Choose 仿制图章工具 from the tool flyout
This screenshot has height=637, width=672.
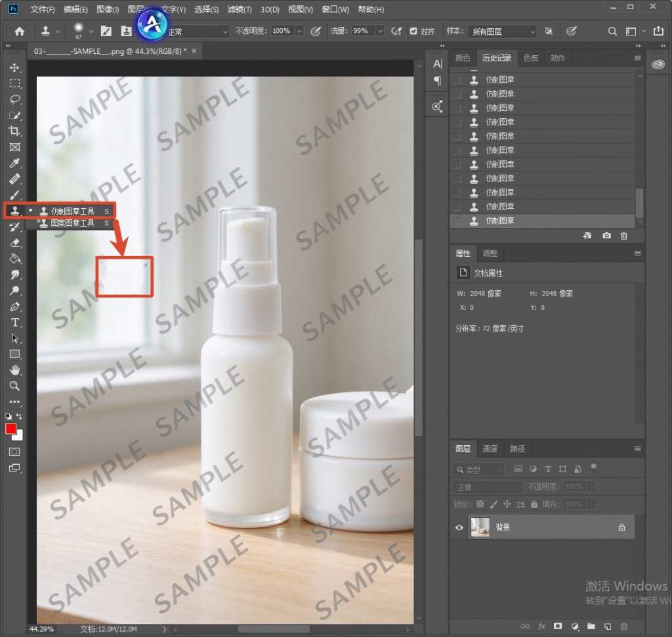tap(71, 211)
